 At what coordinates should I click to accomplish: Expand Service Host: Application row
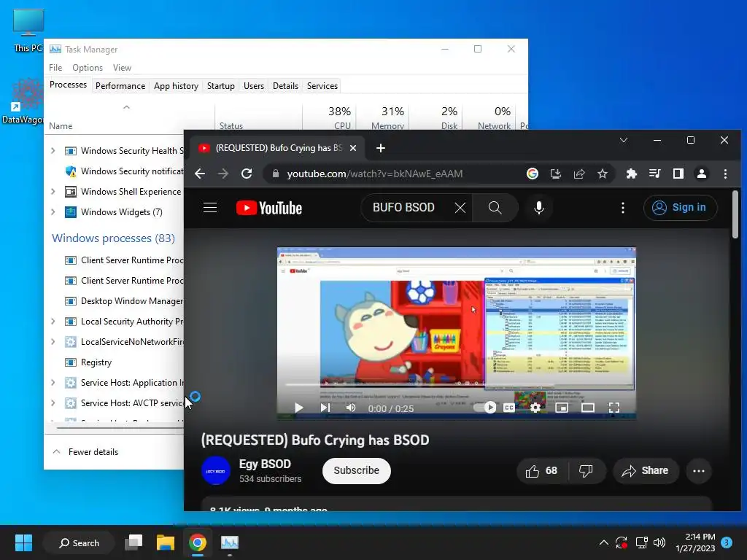[53, 382]
